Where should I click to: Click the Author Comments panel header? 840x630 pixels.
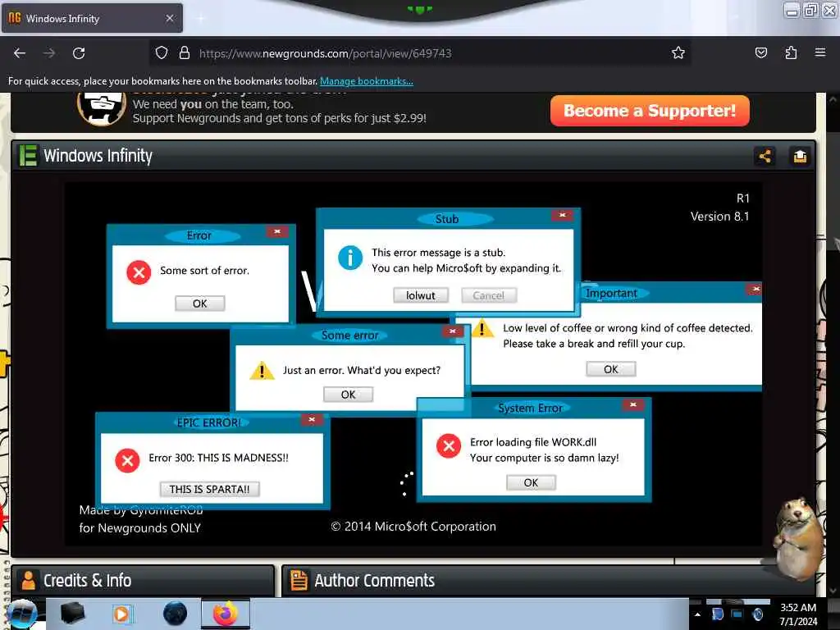pos(549,581)
